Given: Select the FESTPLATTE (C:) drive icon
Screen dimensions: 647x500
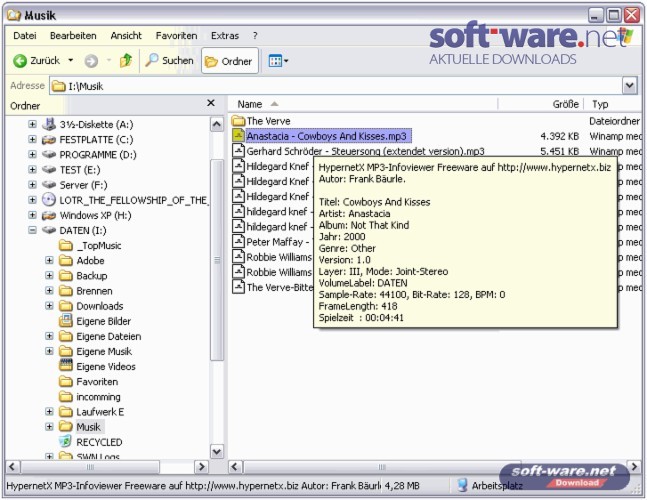Looking at the screenshot, I should tap(49, 139).
